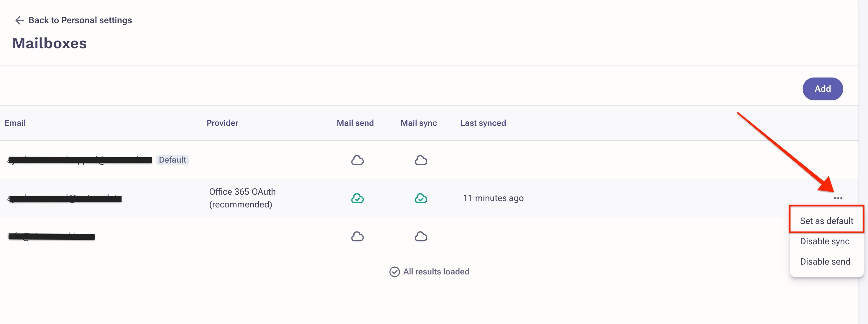Go back to Personal settings
The height and width of the screenshot is (324, 868).
pos(73,20)
